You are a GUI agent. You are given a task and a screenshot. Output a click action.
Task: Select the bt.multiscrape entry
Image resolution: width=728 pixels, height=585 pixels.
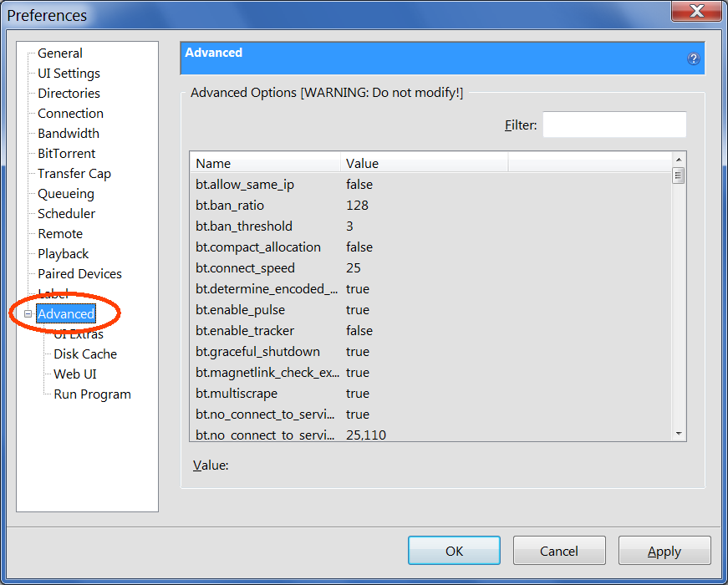430,394
